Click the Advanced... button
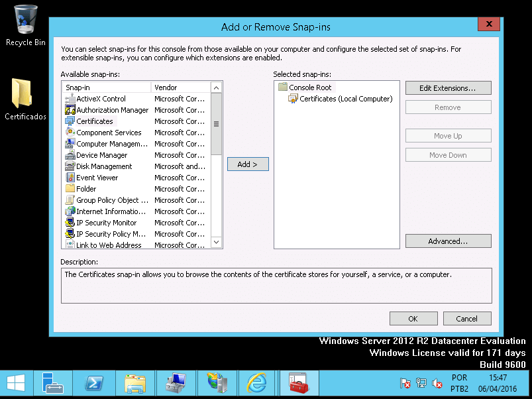The image size is (532, 399). pyautogui.click(x=449, y=241)
